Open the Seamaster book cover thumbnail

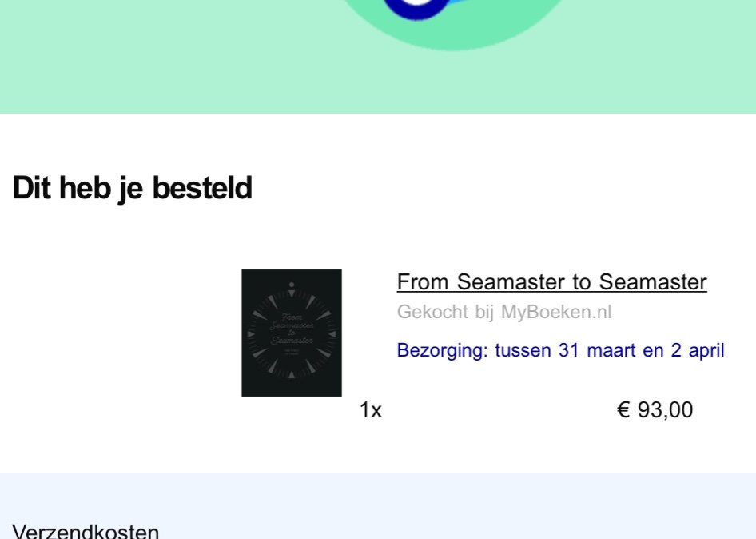pos(292,333)
